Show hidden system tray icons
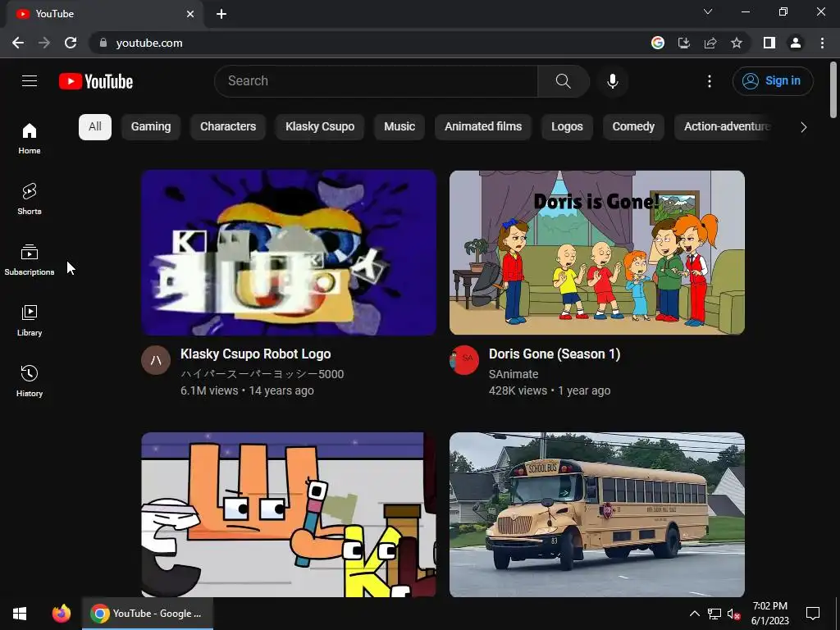This screenshot has height=630, width=840. pyautogui.click(x=694, y=614)
